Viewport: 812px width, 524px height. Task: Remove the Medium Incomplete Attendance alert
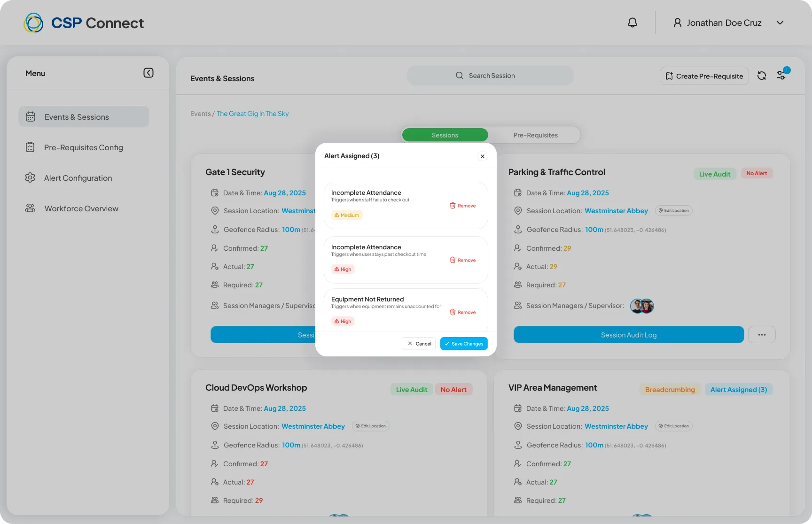click(463, 206)
